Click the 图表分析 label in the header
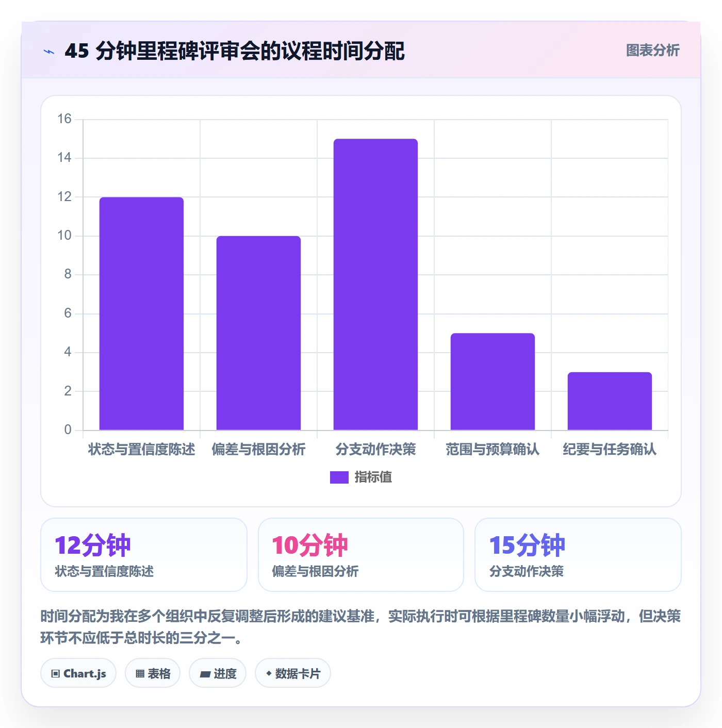The width and height of the screenshot is (722, 728). click(x=652, y=51)
